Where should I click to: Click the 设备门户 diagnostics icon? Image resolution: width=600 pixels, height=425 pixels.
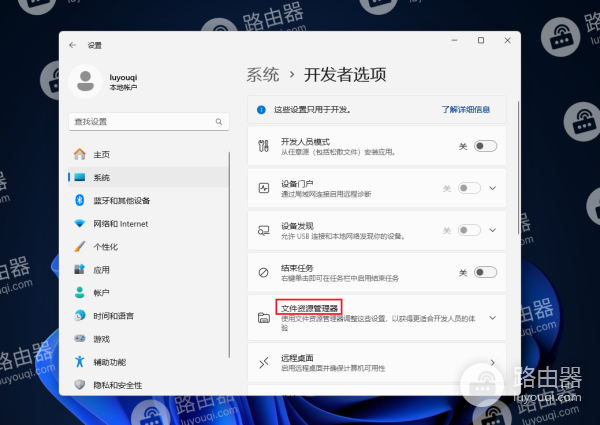[x=264, y=188]
